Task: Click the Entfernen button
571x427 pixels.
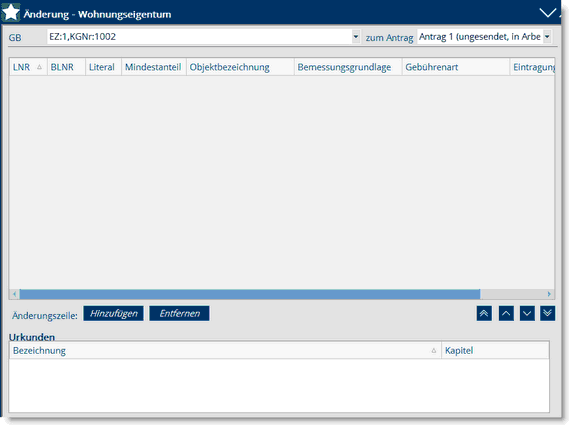Action: point(179,313)
